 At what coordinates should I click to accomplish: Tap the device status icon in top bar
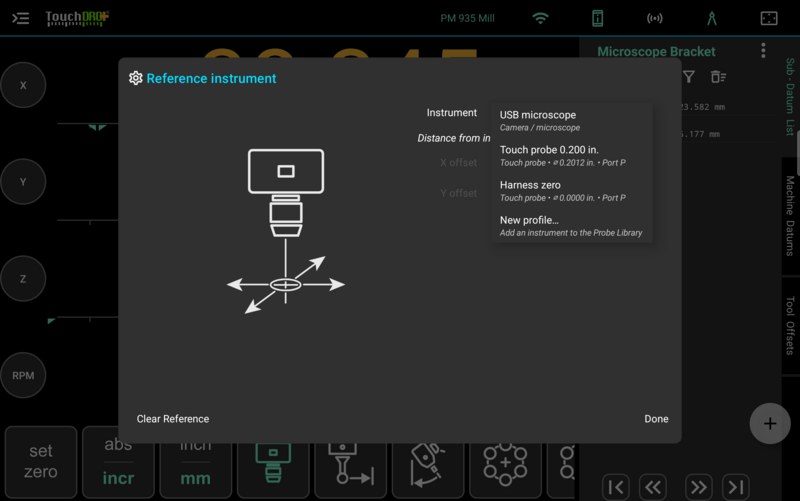(597, 18)
